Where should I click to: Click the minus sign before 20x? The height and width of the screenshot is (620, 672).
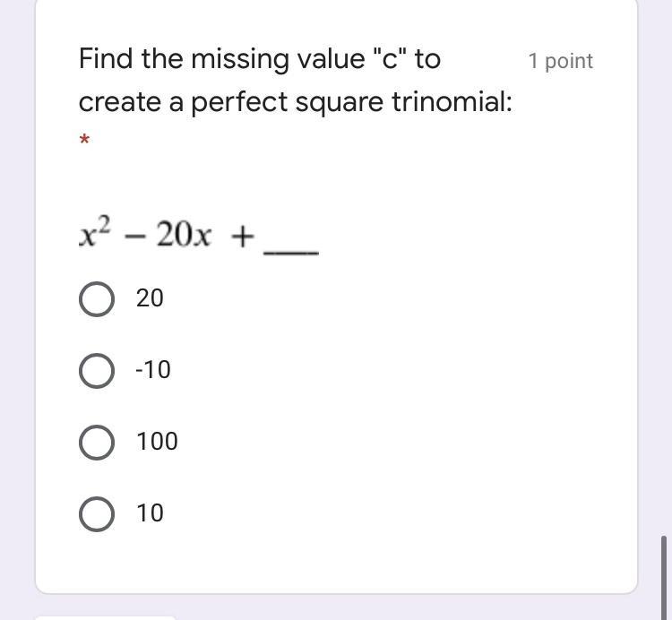(x=136, y=237)
